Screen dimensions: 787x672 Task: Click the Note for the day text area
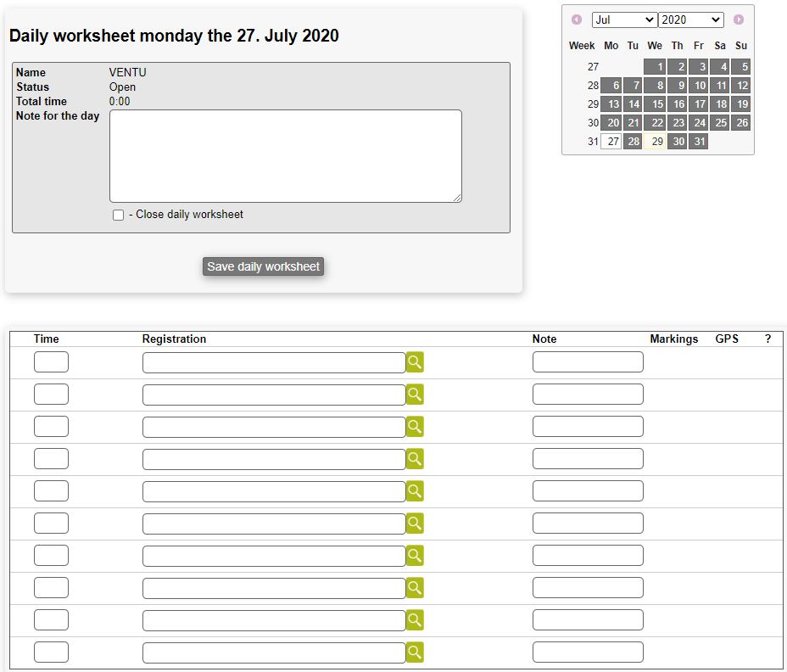pos(285,156)
